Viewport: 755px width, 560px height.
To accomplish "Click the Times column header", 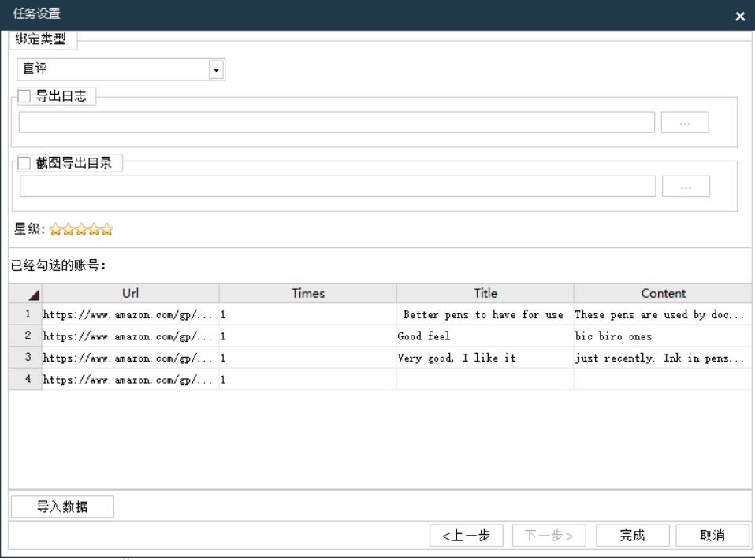I will click(x=307, y=293).
